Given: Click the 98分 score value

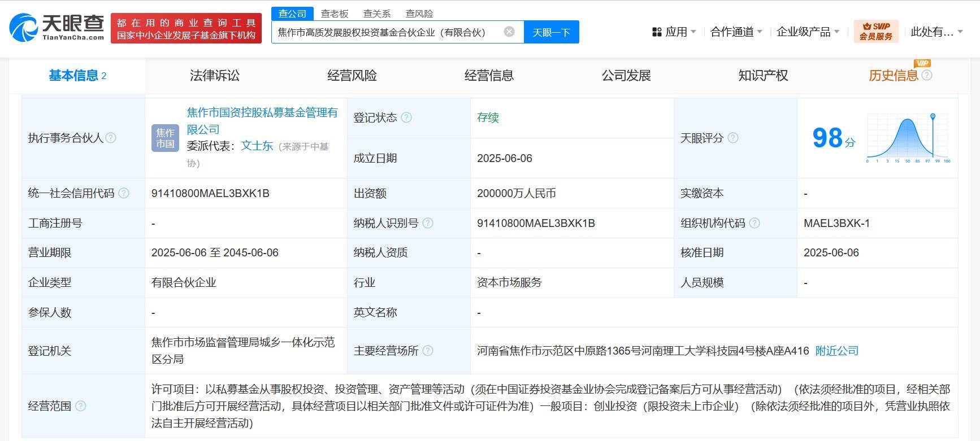Looking at the screenshot, I should tap(834, 138).
